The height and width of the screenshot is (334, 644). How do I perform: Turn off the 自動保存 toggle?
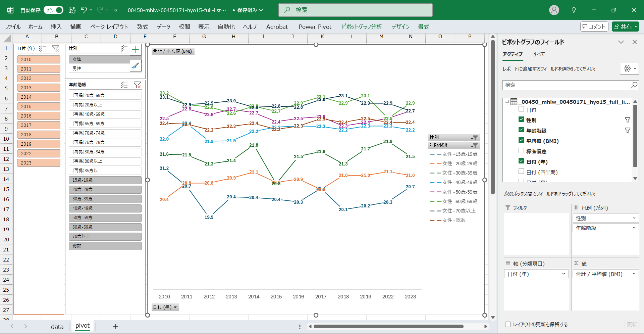click(54, 10)
